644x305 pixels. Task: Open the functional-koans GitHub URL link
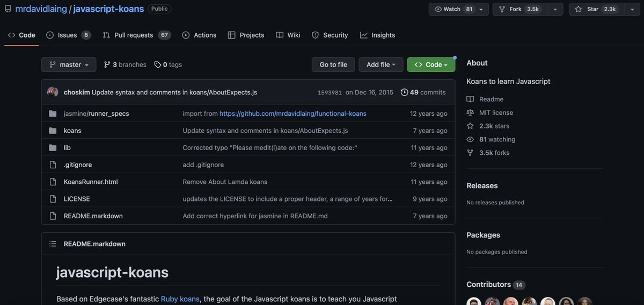coord(293,114)
